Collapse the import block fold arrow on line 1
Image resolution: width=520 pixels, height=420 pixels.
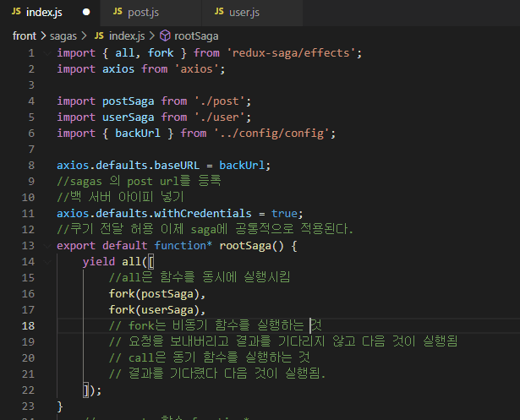pos(47,53)
